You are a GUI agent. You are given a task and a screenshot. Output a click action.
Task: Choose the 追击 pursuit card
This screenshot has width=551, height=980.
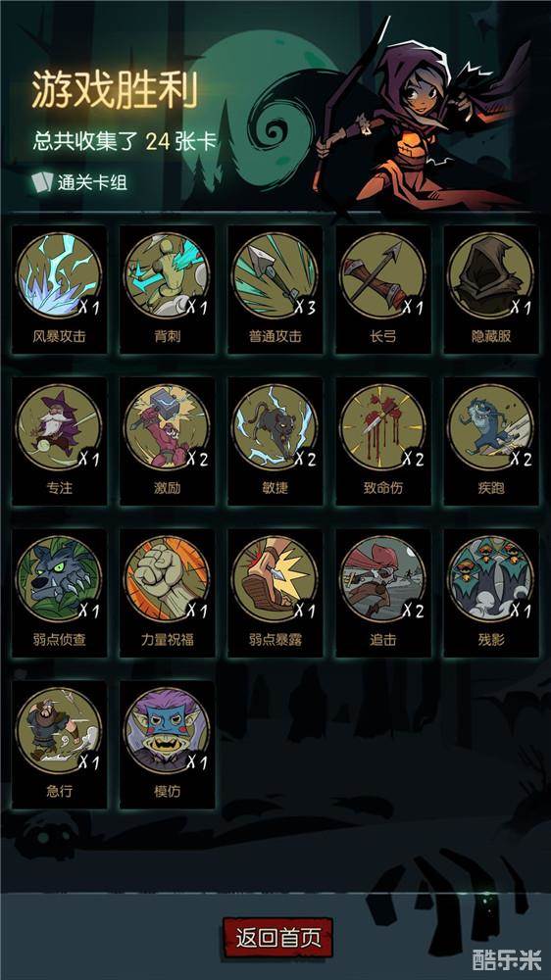tap(382, 593)
